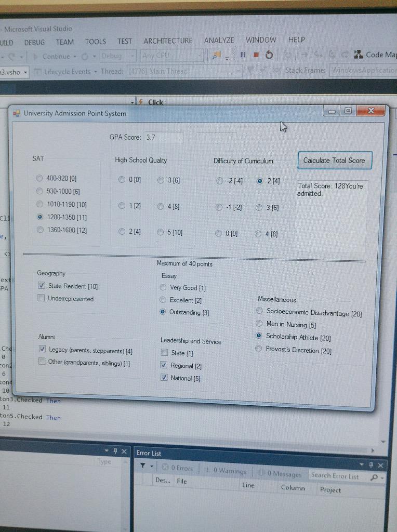This screenshot has width=397, height=532.
Task: Select Men in Nursing [5] option
Action: click(259, 323)
